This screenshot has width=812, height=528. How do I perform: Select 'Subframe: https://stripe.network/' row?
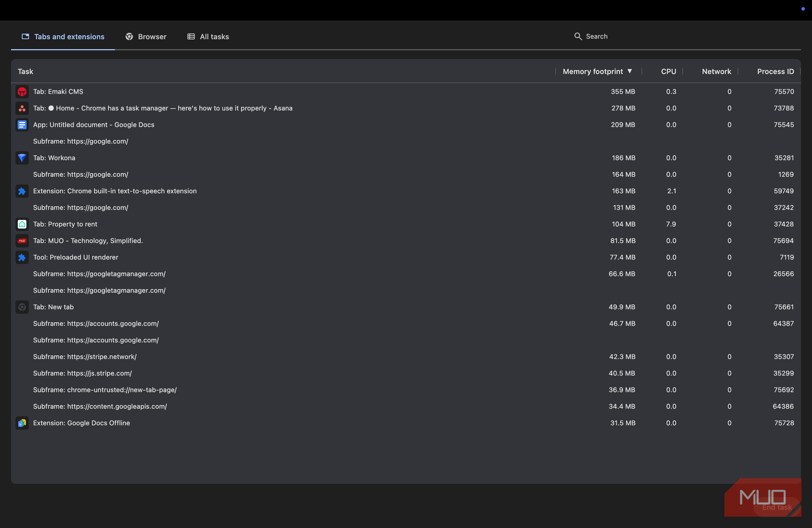click(406, 357)
